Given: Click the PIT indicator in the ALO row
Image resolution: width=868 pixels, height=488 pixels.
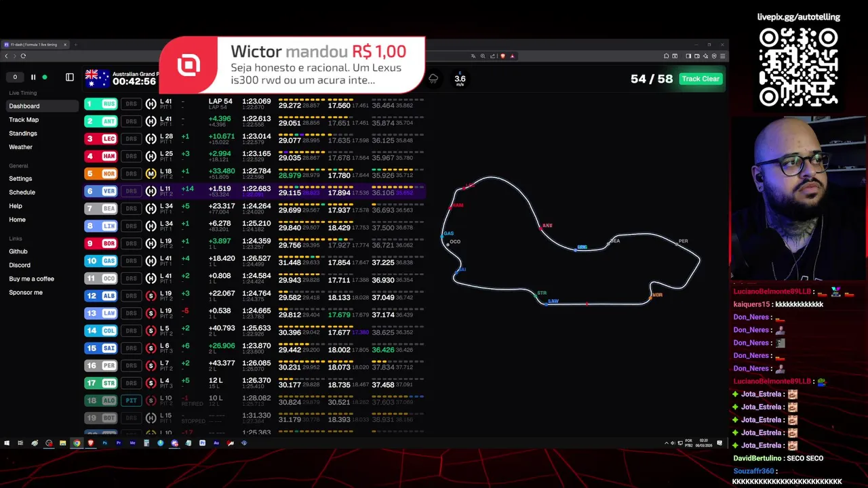Looking at the screenshot, I should (x=132, y=401).
